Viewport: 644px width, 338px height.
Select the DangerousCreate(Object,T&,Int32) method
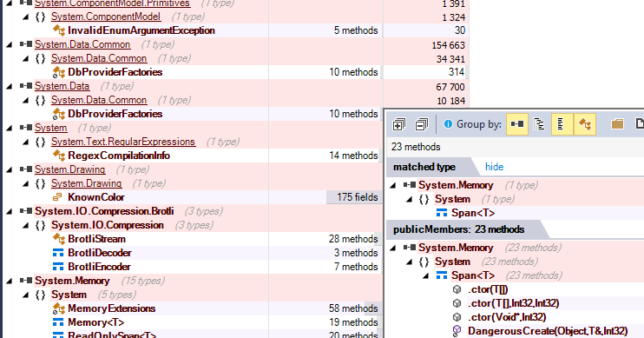click(x=548, y=331)
